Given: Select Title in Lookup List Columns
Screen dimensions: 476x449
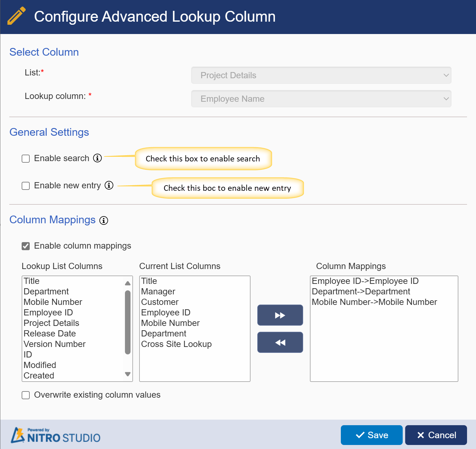Looking at the screenshot, I should (x=73, y=281).
